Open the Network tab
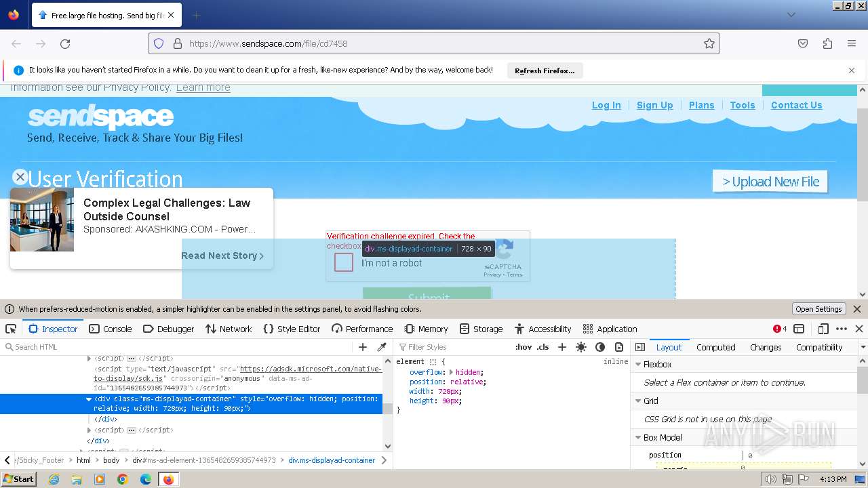 click(x=229, y=329)
